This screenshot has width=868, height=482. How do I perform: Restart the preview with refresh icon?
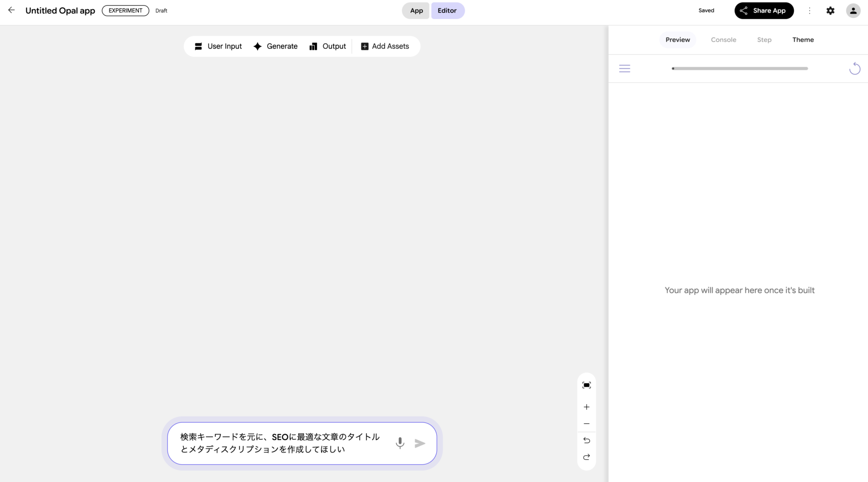pyautogui.click(x=854, y=68)
